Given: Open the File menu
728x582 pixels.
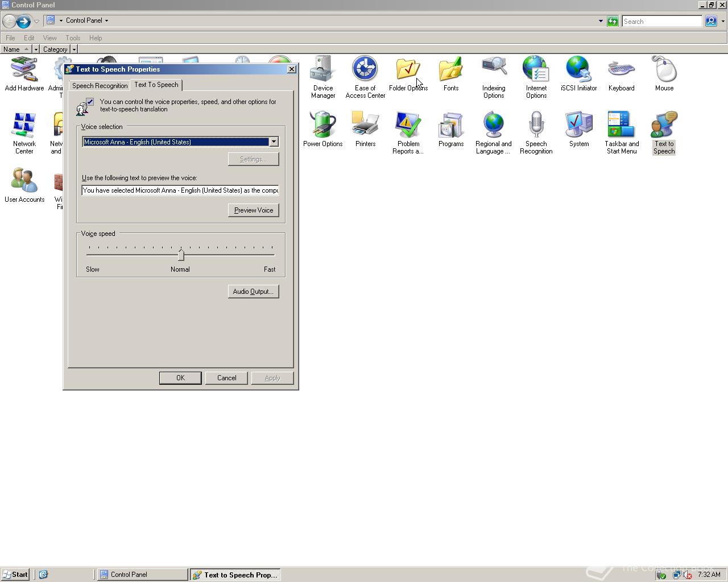Looking at the screenshot, I should point(10,38).
